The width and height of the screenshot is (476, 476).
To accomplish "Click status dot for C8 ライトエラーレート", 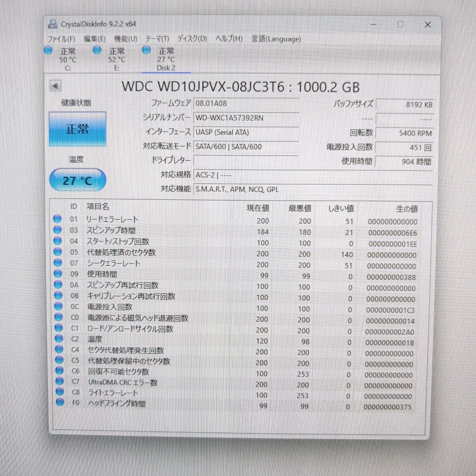I will pyautogui.click(x=60, y=392).
